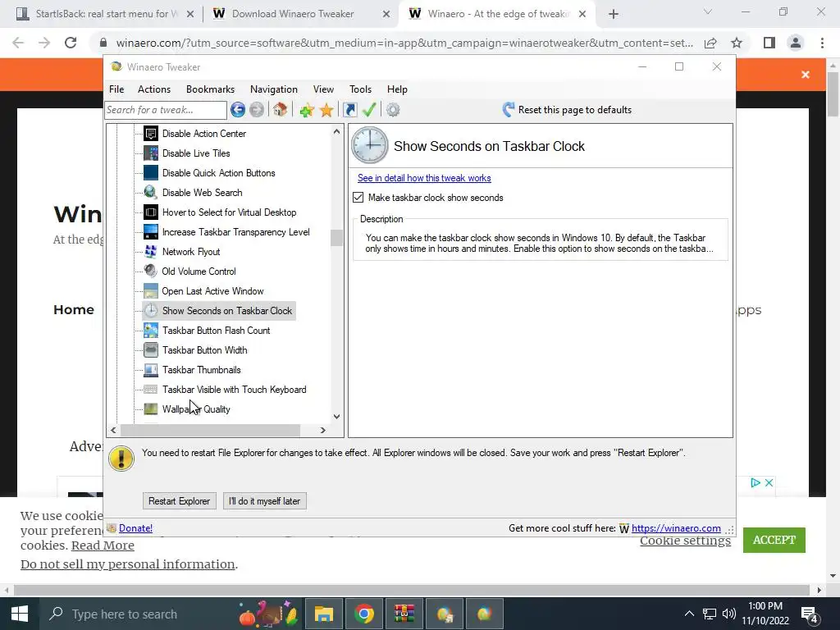Click the Chrome profile avatar icon

tap(796, 43)
